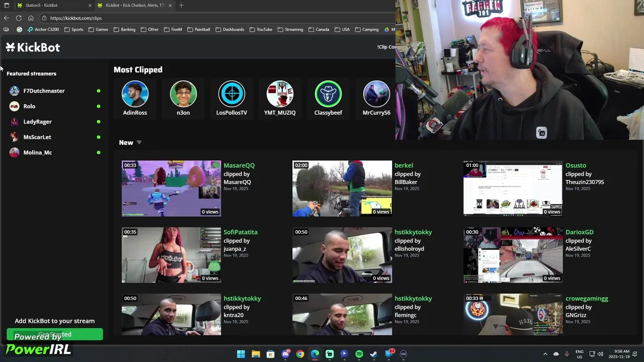Open crowegamingg streamer link
644x362 pixels.
587,299
